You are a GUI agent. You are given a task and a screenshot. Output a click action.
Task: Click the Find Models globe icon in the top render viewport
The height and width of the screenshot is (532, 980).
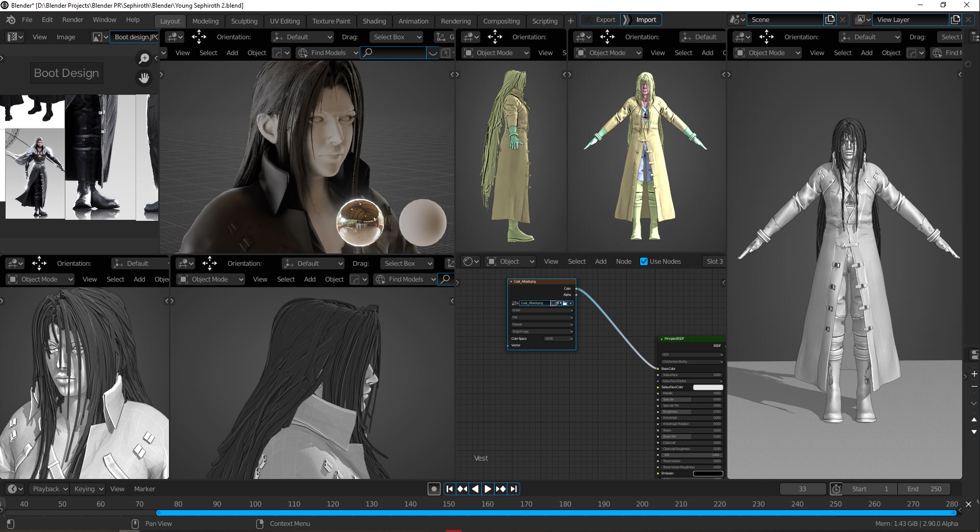click(303, 53)
